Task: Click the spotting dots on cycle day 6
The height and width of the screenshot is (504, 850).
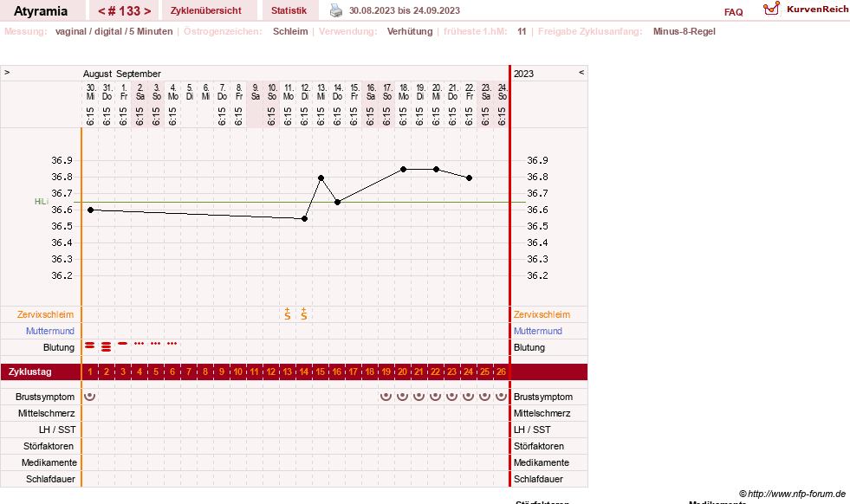Action: click(x=172, y=344)
